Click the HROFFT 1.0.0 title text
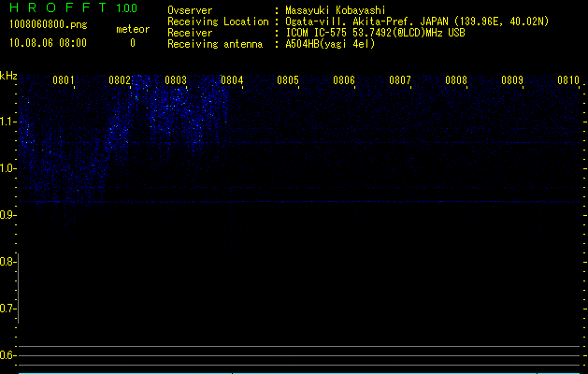 (73, 7)
